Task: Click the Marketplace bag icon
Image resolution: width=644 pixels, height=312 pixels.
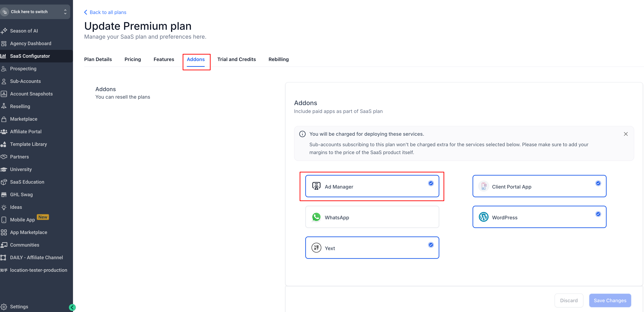Action: click(x=4, y=119)
